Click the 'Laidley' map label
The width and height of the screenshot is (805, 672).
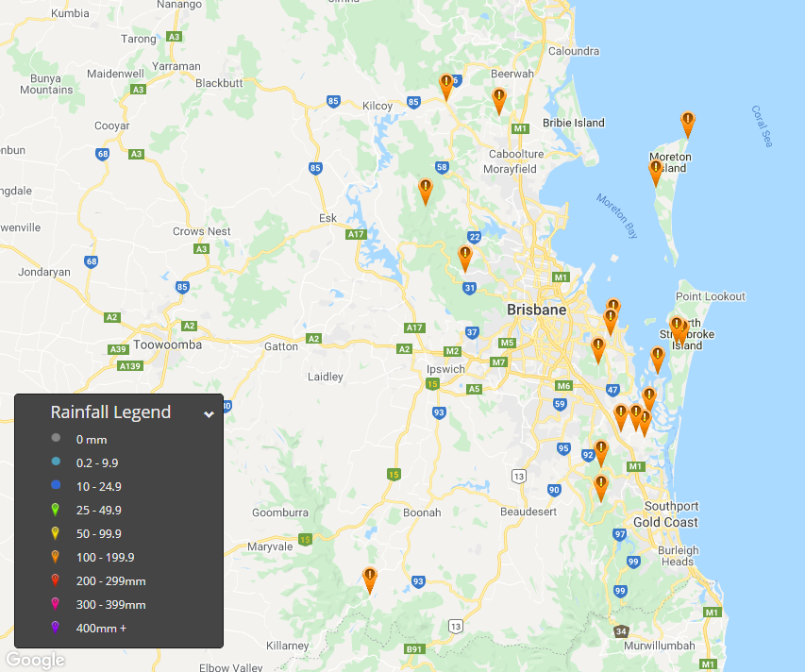point(325,377)
